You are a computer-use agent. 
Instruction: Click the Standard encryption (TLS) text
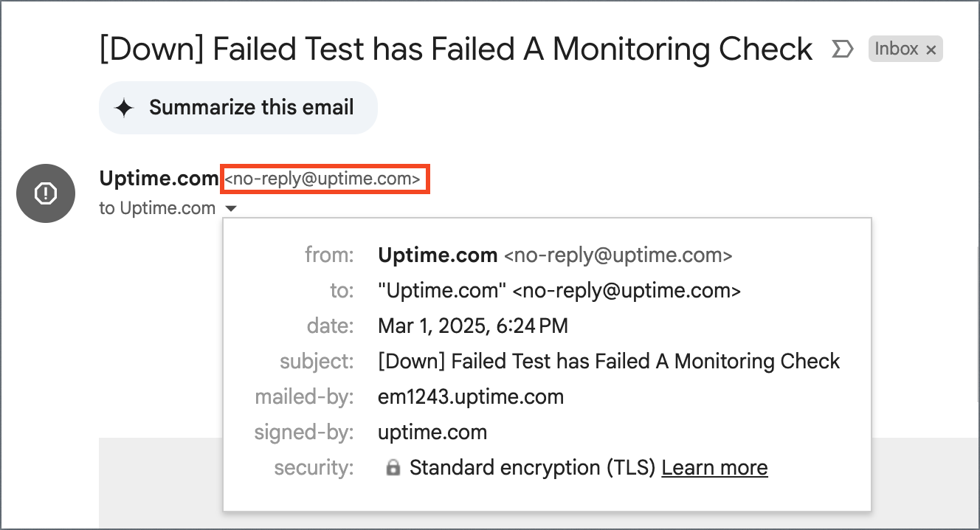[533, 467]
